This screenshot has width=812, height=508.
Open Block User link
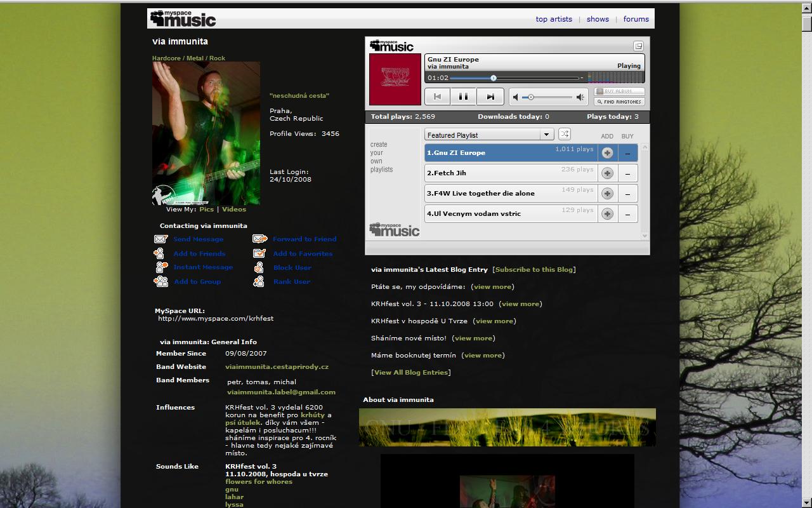point(292,267)
